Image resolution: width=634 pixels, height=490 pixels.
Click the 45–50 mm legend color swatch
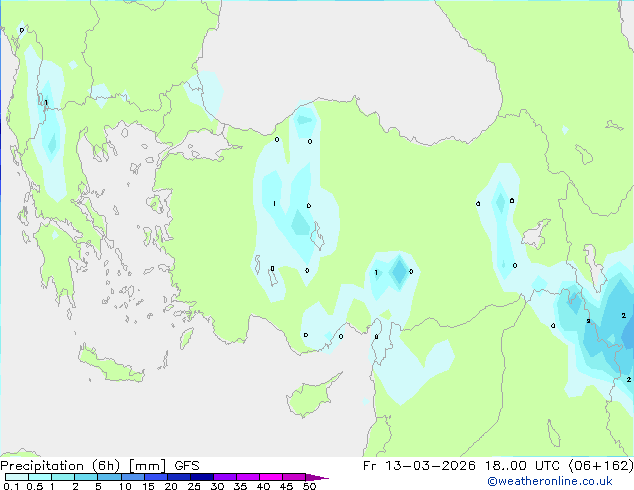click(294, 477)
